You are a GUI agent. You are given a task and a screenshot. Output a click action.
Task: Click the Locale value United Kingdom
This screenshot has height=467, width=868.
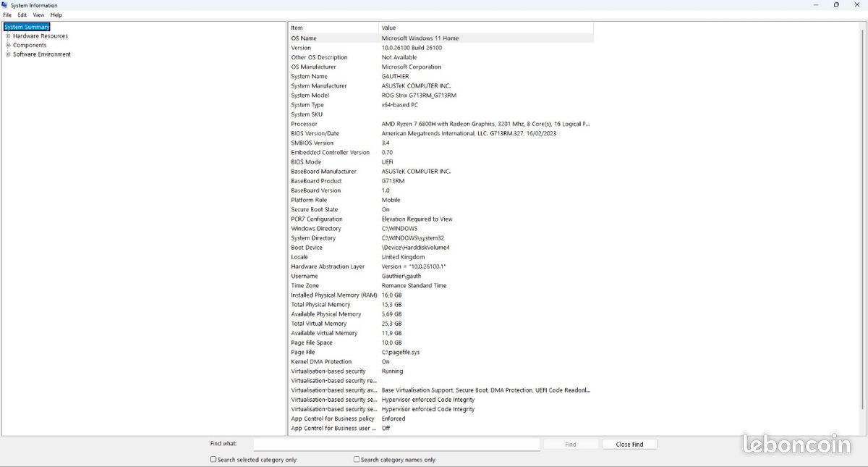pyautogui.click(x=403, y=257)
